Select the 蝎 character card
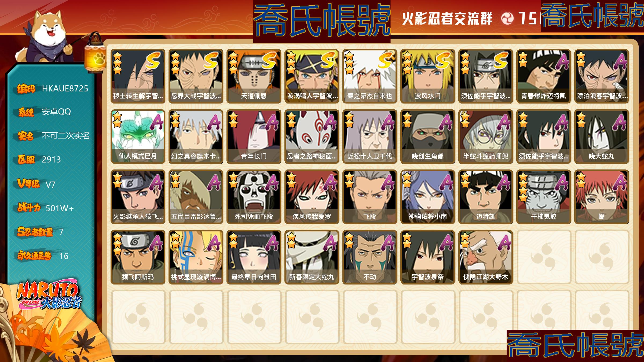 (x=601, y=197)
